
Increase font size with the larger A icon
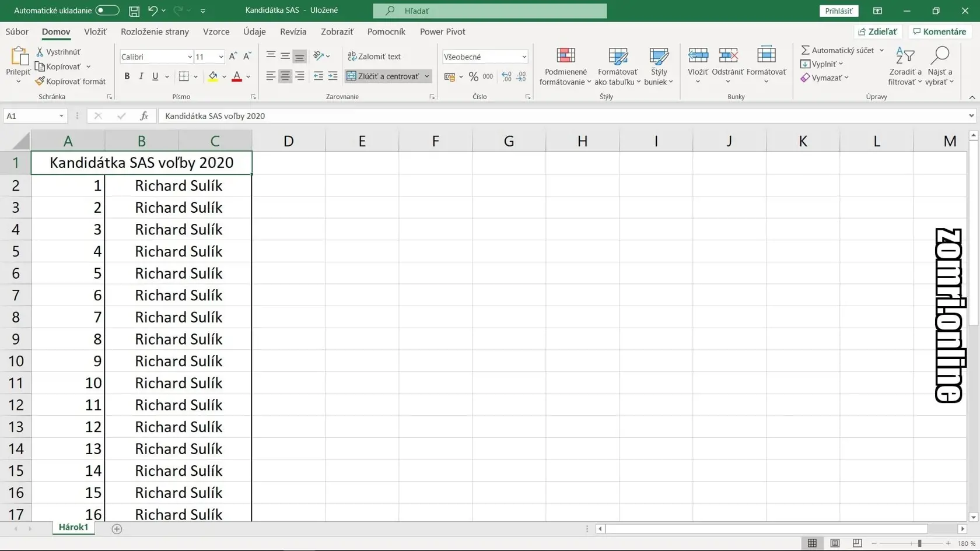tap(233, 57)
